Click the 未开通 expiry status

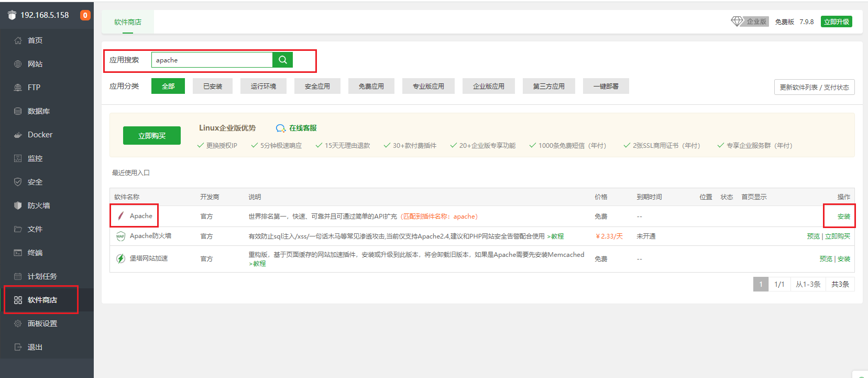pyautogui.click(x=646, y=236)
